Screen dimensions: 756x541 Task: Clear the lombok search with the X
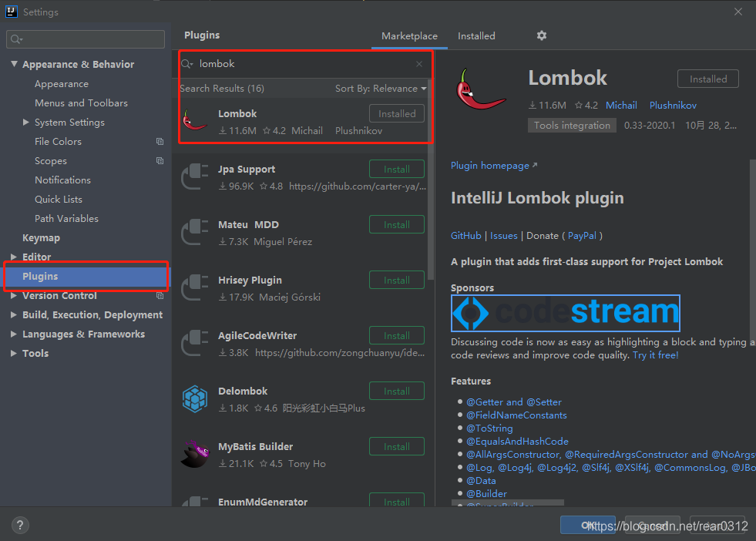419,63
